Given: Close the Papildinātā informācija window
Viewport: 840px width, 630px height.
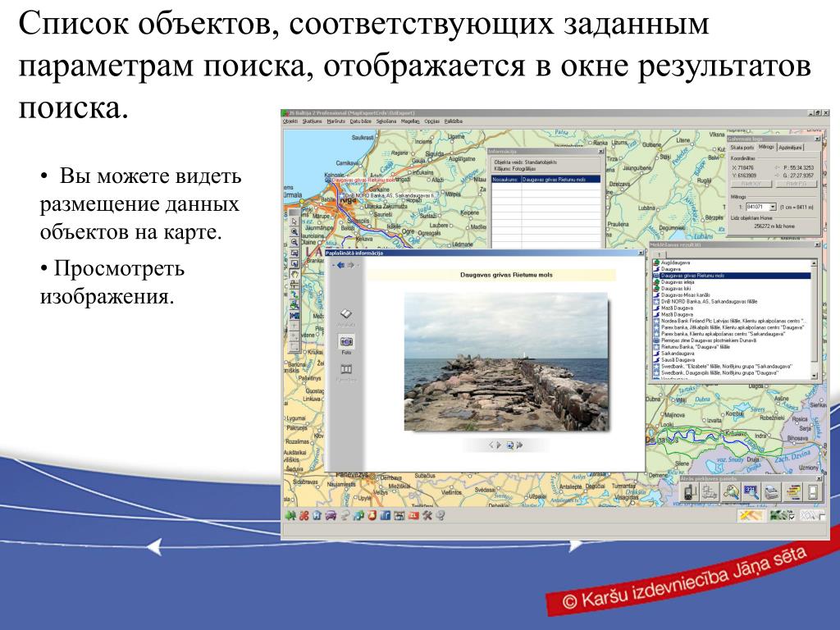Looking at the screenshot, I should click(641, 253).
